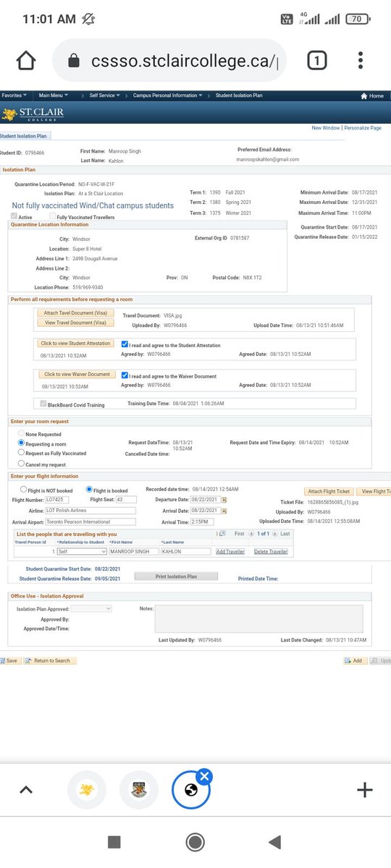The width and height of the screenshot is (391, 868).
Task: Click traveller Last Name field KAHLON
Action: pyautogui.click(x=187, y=552)
